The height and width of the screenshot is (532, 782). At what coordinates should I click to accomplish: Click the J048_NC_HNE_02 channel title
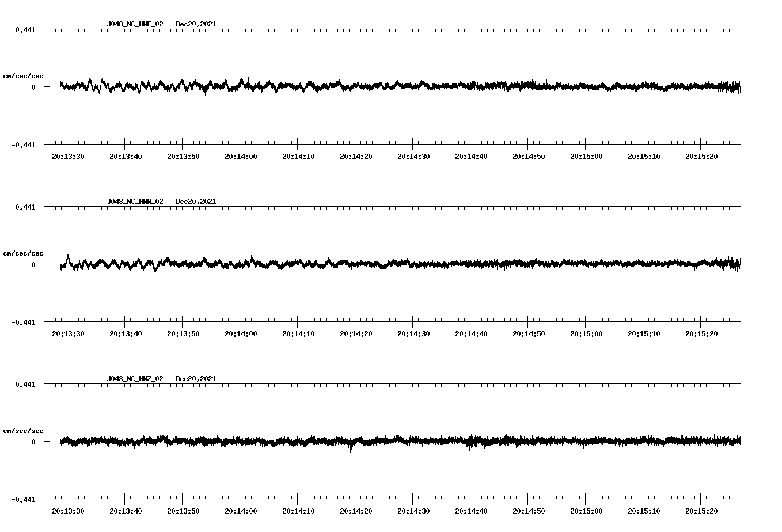(x=135, y=24)
